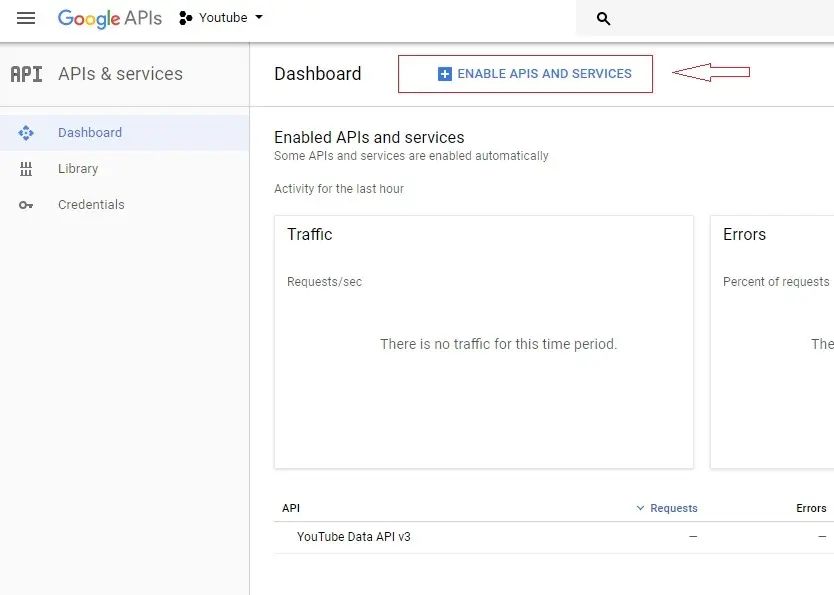
Task: Click the no traffic message in Traffic card
Action: pyautogui.click(x=498, y=344)
